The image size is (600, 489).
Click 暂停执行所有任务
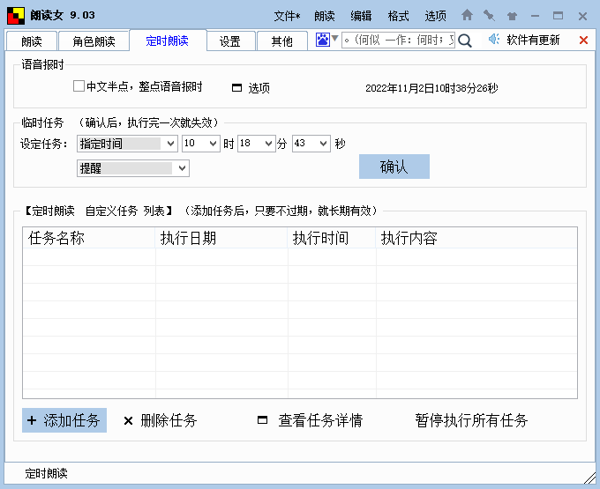click(x=471, y=420)
